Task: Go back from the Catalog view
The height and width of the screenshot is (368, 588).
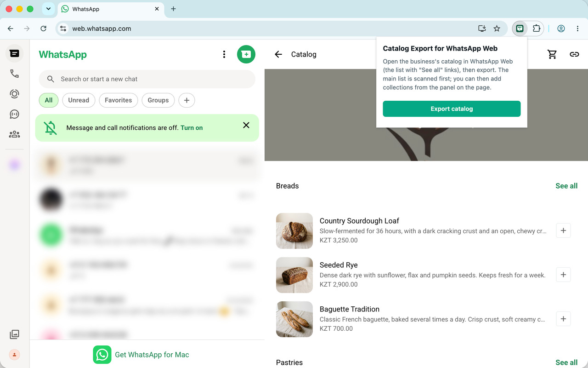Action: pyautogui.click(x=278, y=54)
